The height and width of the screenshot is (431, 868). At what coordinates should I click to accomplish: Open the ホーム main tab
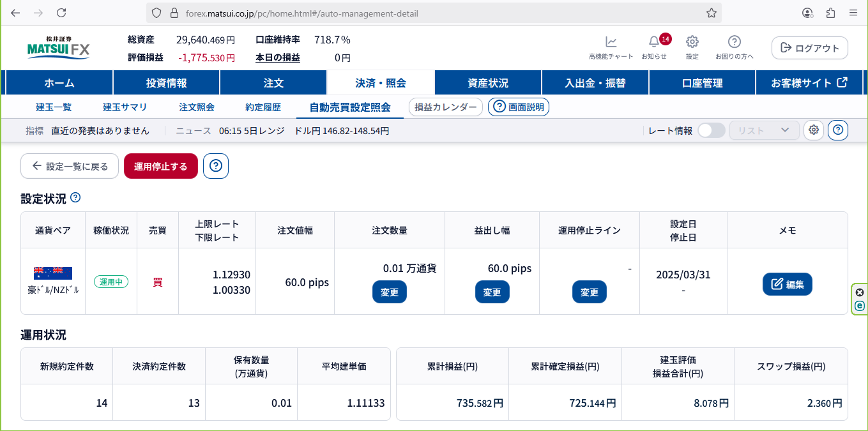(59, 83)
